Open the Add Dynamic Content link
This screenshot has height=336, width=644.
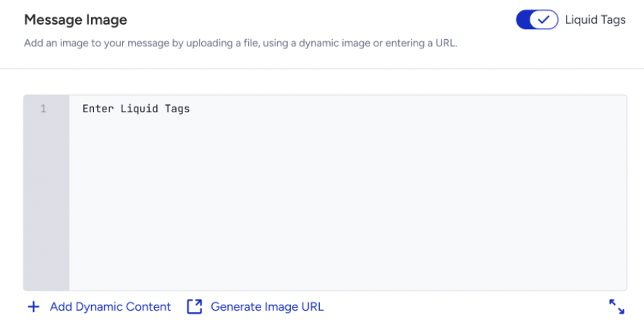[99, 307]
